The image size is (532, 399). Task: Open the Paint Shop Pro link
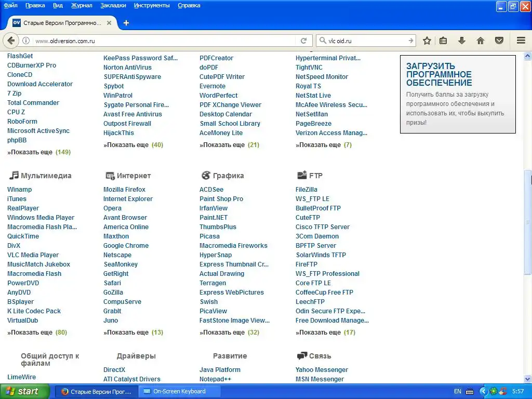click(221, 199)
